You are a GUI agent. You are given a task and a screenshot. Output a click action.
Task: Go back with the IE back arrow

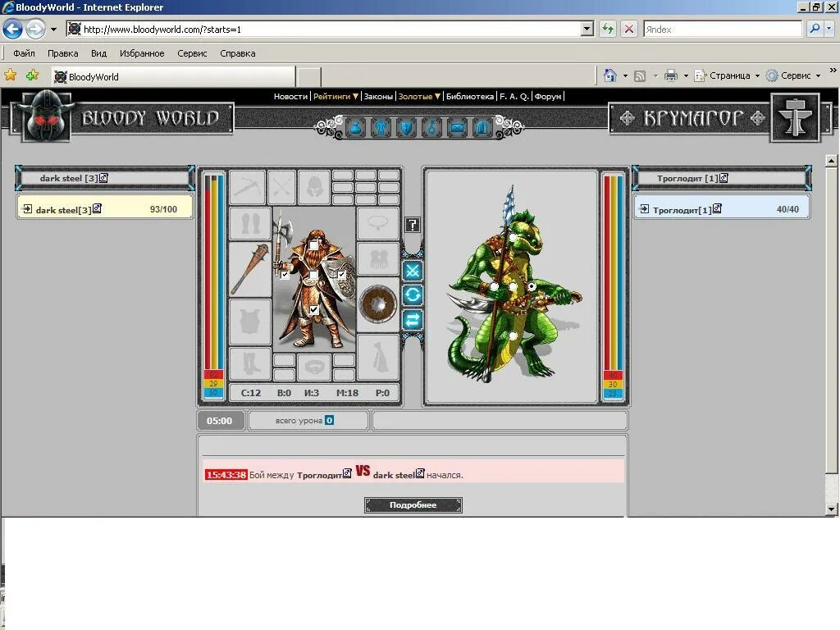[x=13, y=29]
